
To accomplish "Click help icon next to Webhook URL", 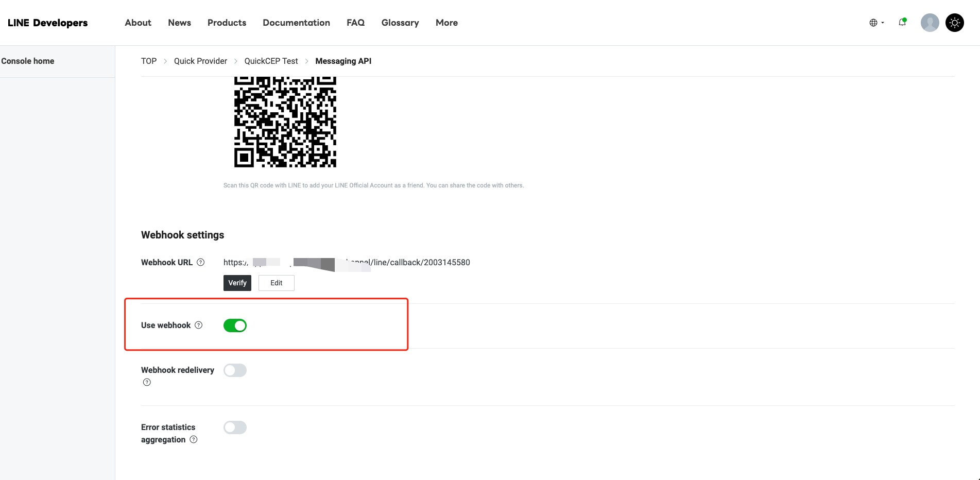I will point(201,262).
